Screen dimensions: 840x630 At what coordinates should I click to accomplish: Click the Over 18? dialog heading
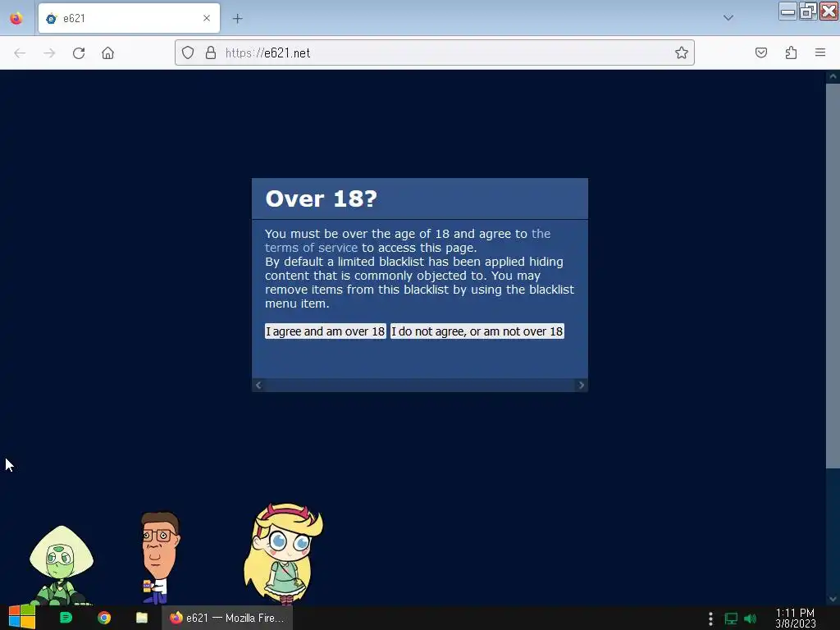pyautogui.click(x=322, y=199)
